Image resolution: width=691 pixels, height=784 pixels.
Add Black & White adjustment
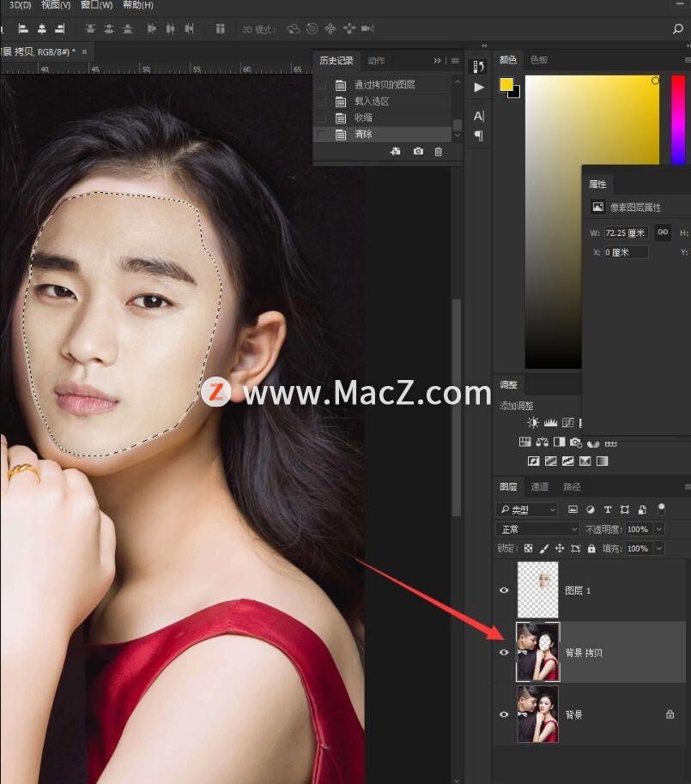coord(559,442)
